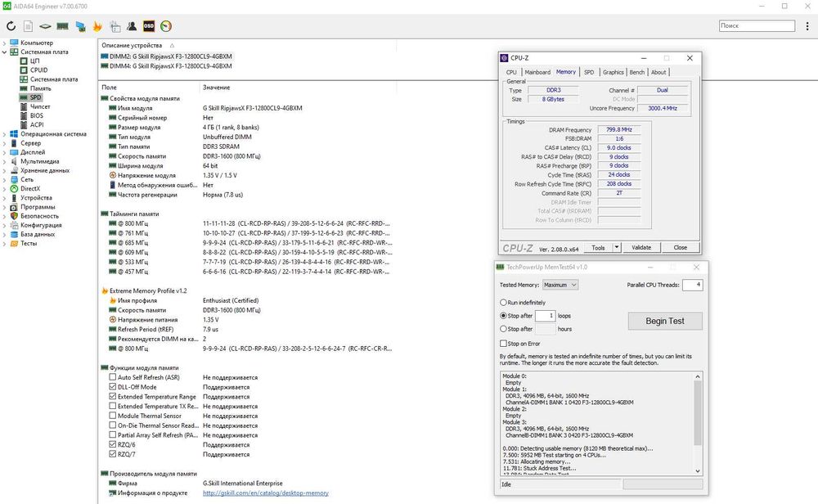The height and width of the screenshot is (504, 818).
Task: Select Run indefinitely radio in MemTest64
Action: click(x=503, y=303)
